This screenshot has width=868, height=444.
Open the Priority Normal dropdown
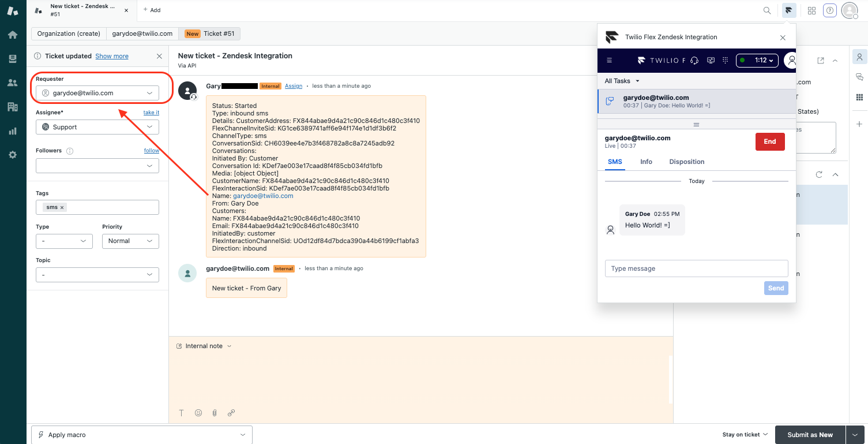pyautogui.click(x=130, y=241)
